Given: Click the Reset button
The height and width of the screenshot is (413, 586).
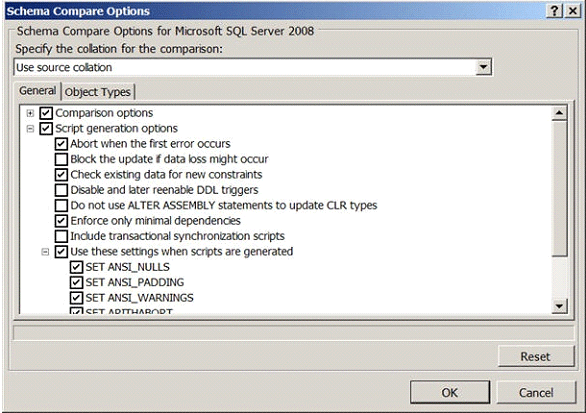Looking at the screenshot, I should point(536,356).
